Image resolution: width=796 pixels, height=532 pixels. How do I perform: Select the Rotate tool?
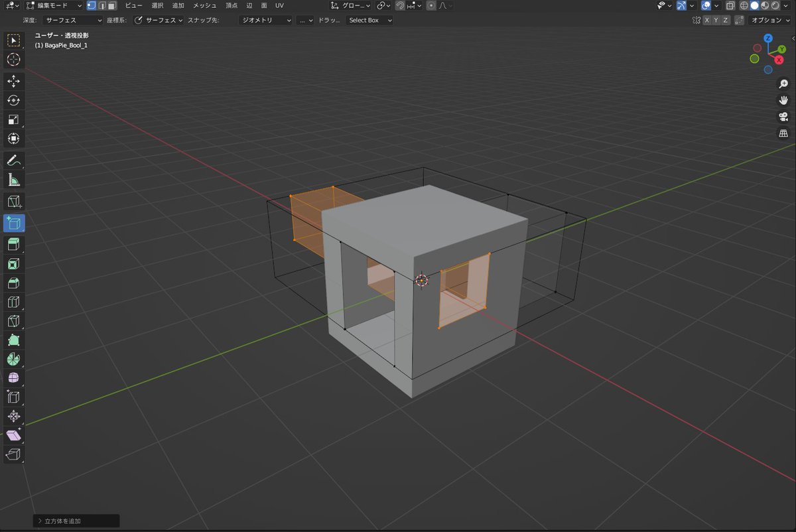13,100
